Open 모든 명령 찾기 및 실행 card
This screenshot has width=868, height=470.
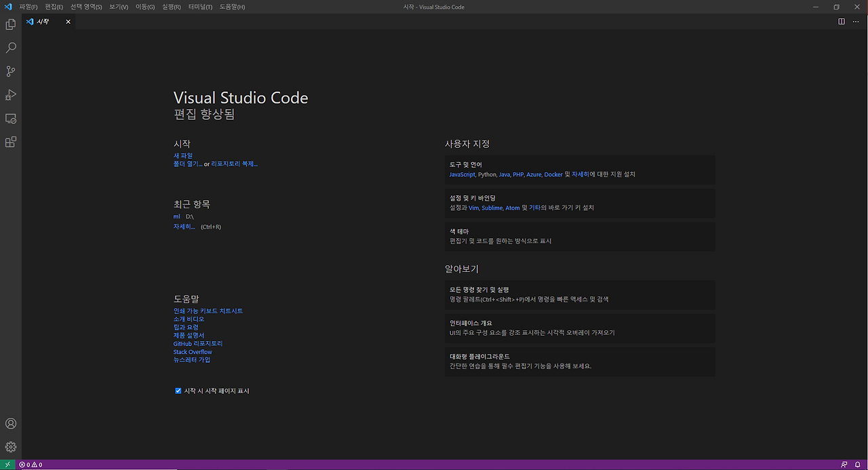point(580,294)
